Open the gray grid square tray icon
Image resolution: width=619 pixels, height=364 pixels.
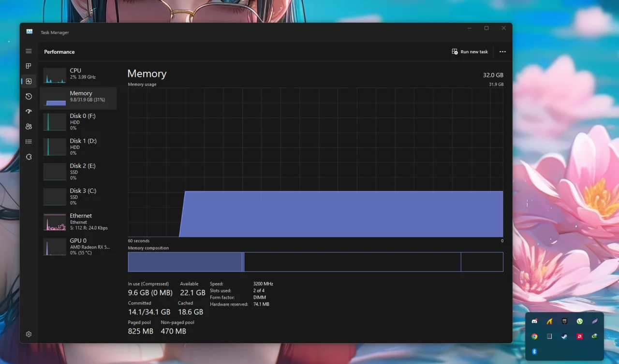549,336
